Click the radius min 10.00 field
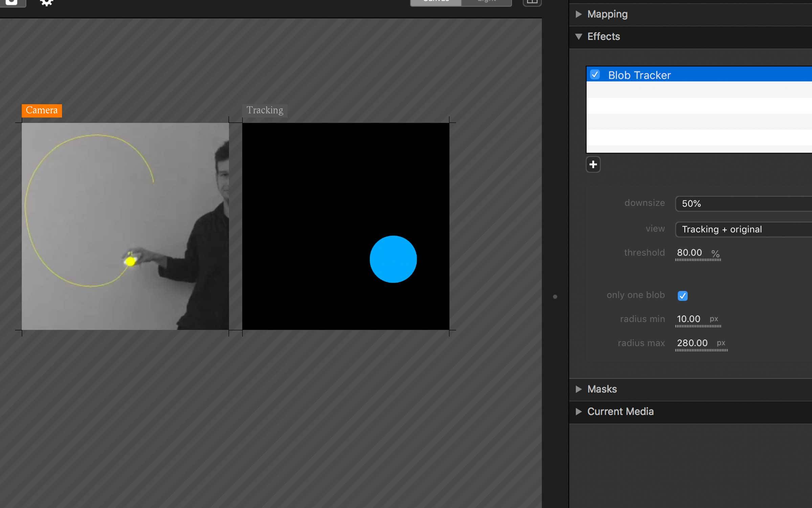812x508 pixels. tap(689, 319)
